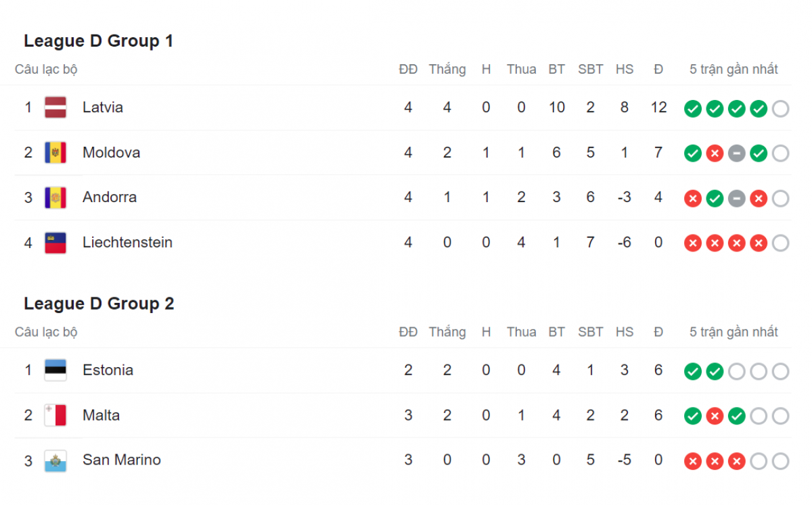This screenshot has width=812, height=505.
Task: Select League D Group 2 heading
Action: click(x=99, y=304)
